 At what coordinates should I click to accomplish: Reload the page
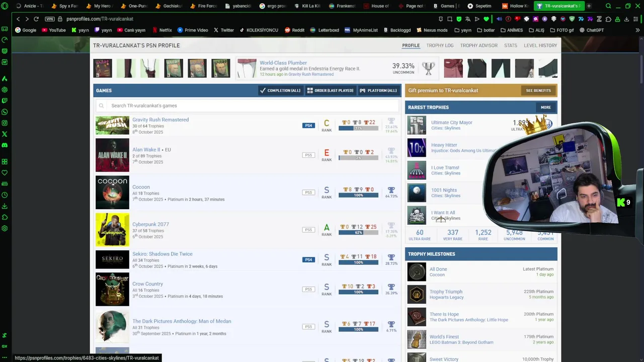36,19
